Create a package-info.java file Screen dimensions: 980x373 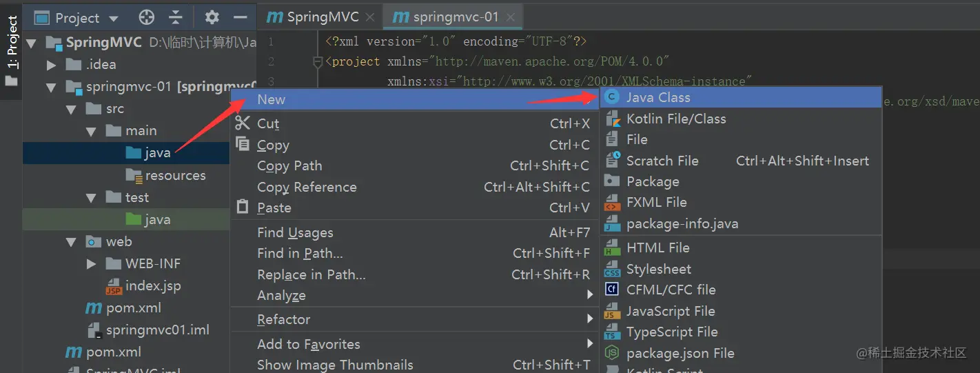[x=741, y=223]
